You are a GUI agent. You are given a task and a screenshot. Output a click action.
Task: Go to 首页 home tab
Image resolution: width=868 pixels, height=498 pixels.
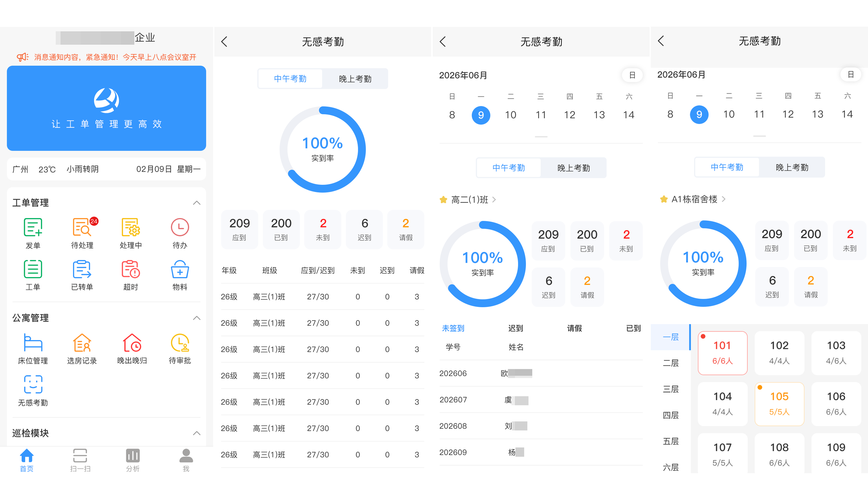[27, 460]
